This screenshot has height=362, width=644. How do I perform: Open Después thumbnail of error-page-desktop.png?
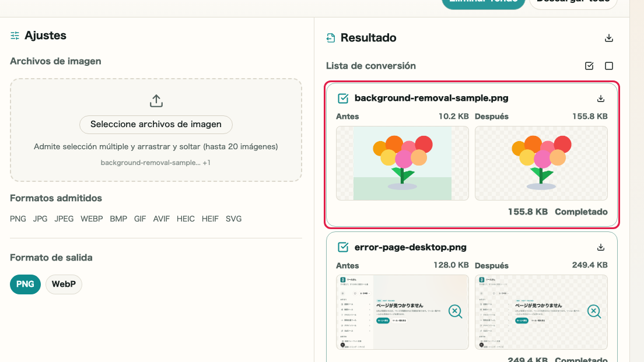(x=541, y=312)
